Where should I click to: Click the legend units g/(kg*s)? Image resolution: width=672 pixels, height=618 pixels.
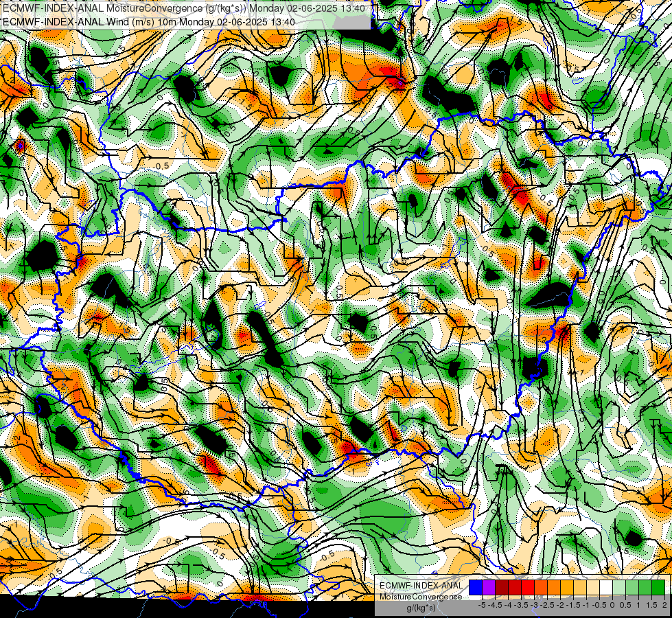[421, 608]
